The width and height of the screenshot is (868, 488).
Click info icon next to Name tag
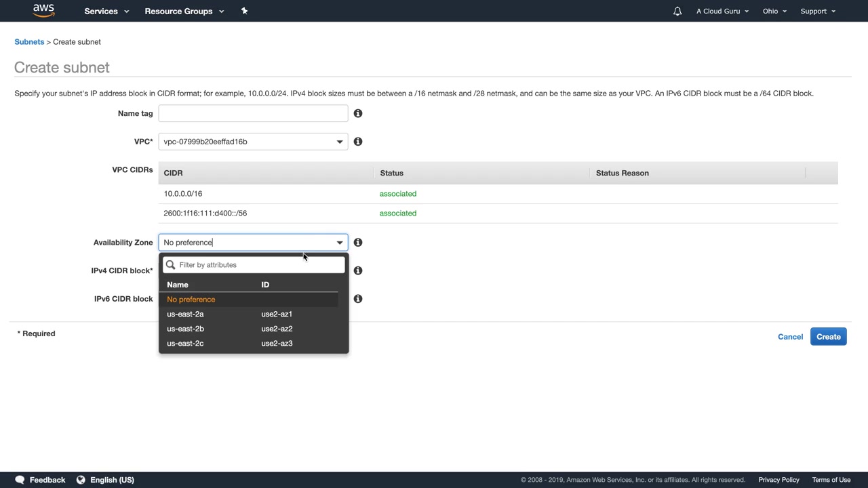[x=358, y=114]
